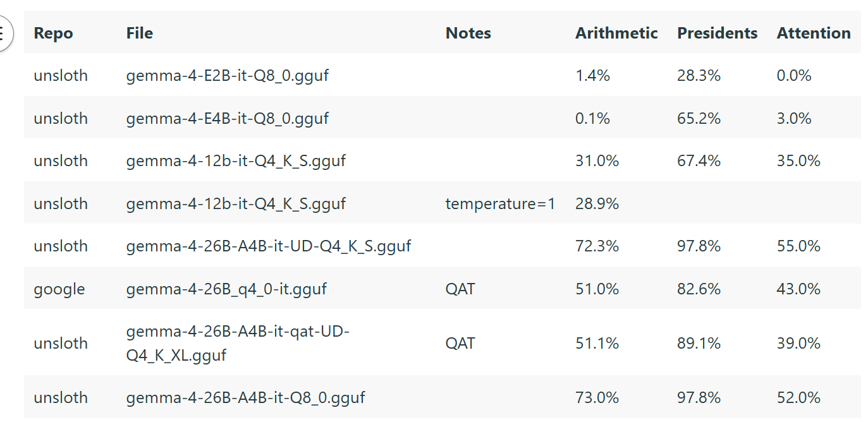This screenshot has height=427, width=868.
Task: Click the Repo column header
Action: tap(53, 33)
